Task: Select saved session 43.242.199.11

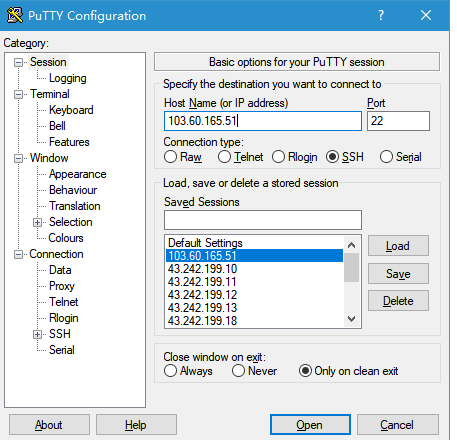Action: tap(254, 282)
